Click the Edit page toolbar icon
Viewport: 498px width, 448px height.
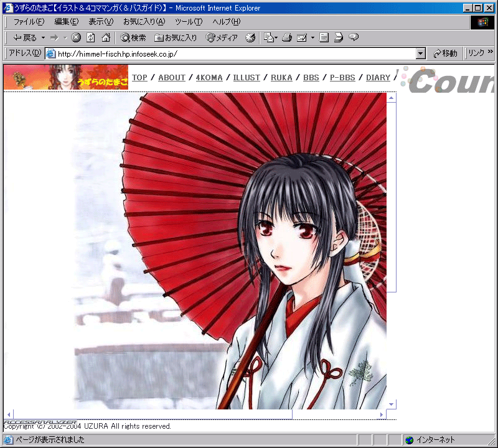(x=302, y=38)
